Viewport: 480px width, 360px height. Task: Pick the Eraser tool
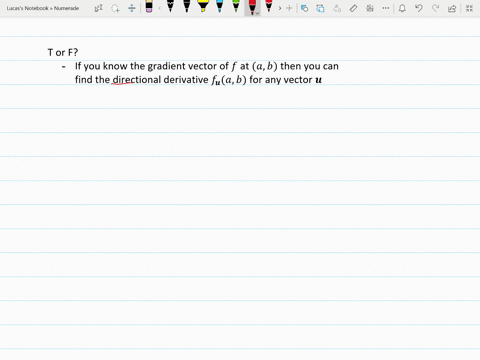coord(149,6)
